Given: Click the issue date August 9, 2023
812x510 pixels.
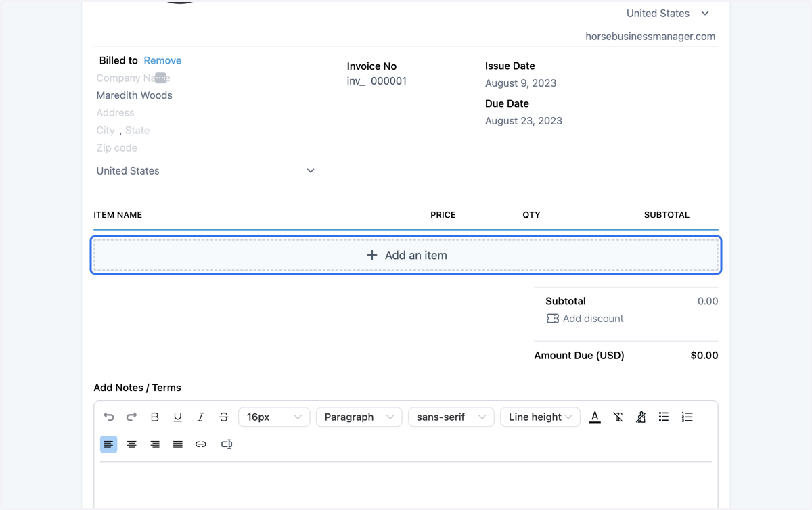Looking at the screenshot, I should tap(520, 83).
